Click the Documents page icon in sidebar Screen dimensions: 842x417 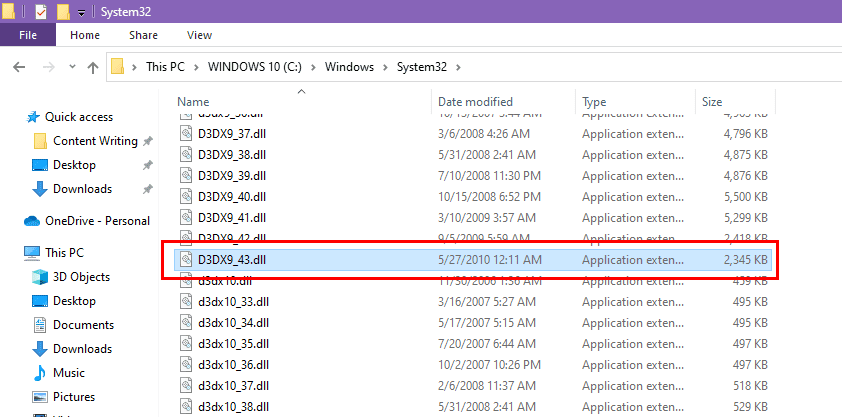(x=40, y=325)
